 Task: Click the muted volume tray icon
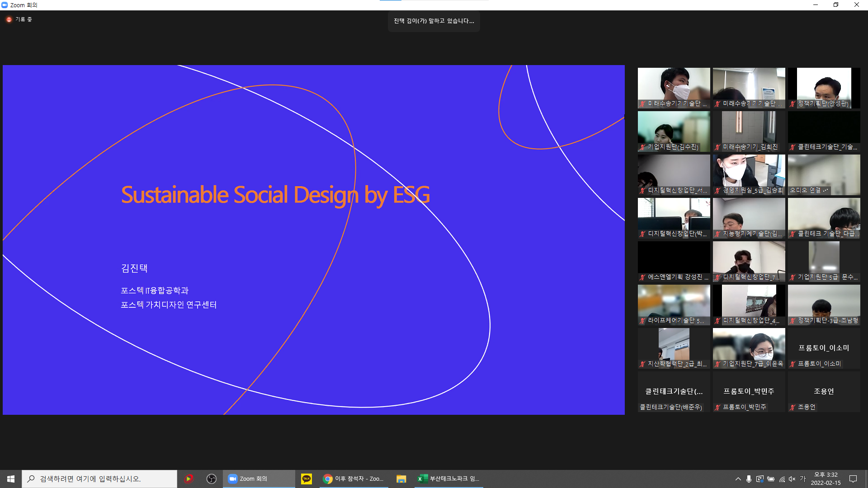[792, 479]
